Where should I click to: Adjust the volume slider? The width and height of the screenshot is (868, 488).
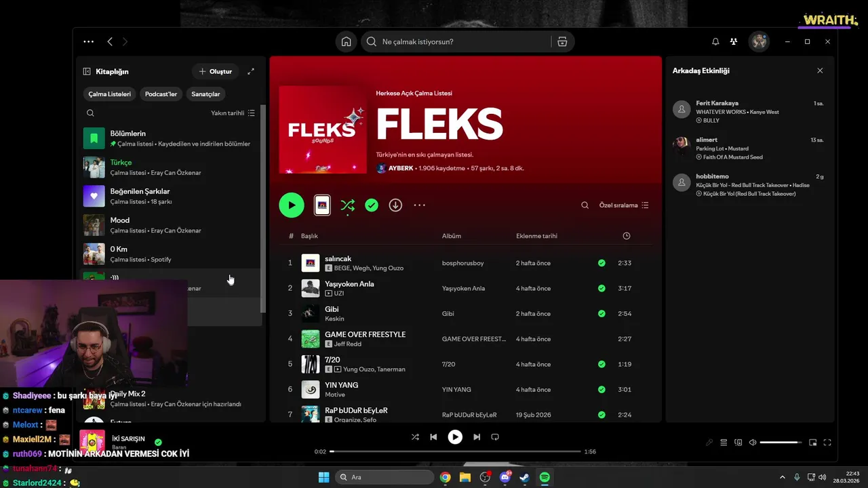tap(781, 443)
